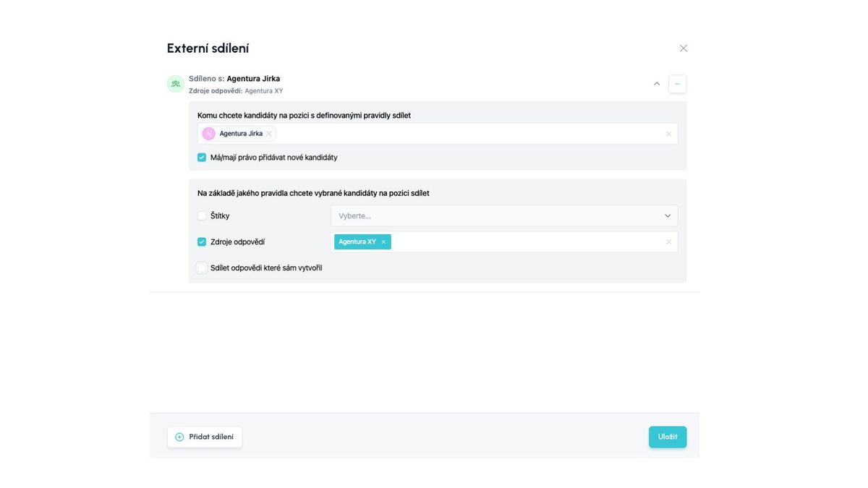Image resolution: width=868 pixels, height=488 pixels.
Task: Remove sharing with the minus button
Action: (x=677, y=84)
